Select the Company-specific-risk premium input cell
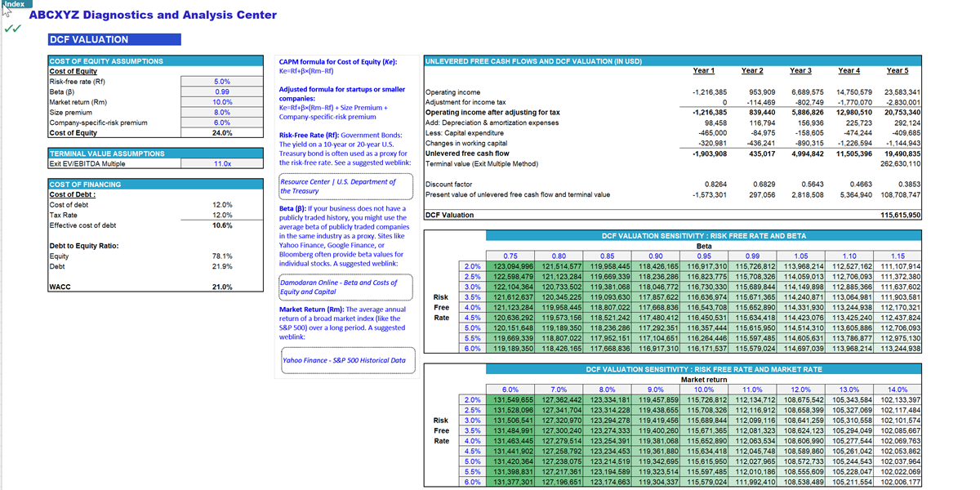 222,122
